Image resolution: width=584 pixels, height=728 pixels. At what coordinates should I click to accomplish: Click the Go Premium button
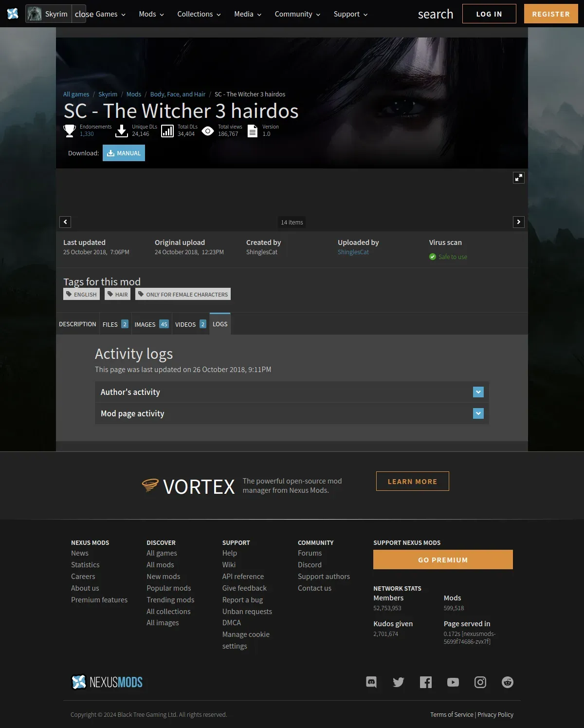coord(443,560)
